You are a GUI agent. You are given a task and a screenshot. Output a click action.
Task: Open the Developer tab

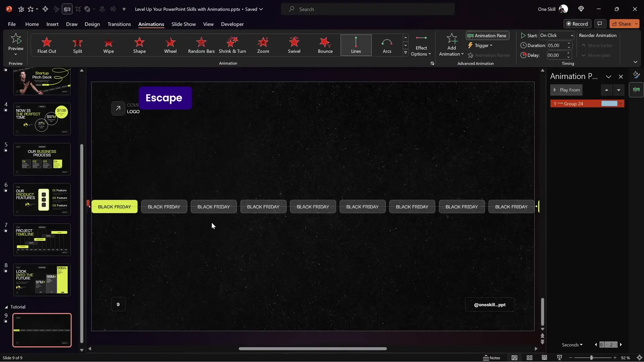point(232,24)
